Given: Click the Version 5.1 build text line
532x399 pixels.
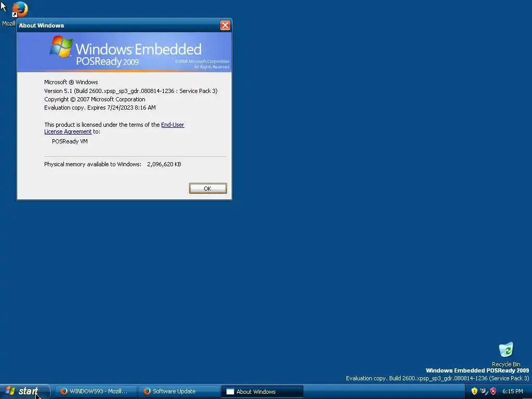Looking at the screenshot, I should point(130,91).
